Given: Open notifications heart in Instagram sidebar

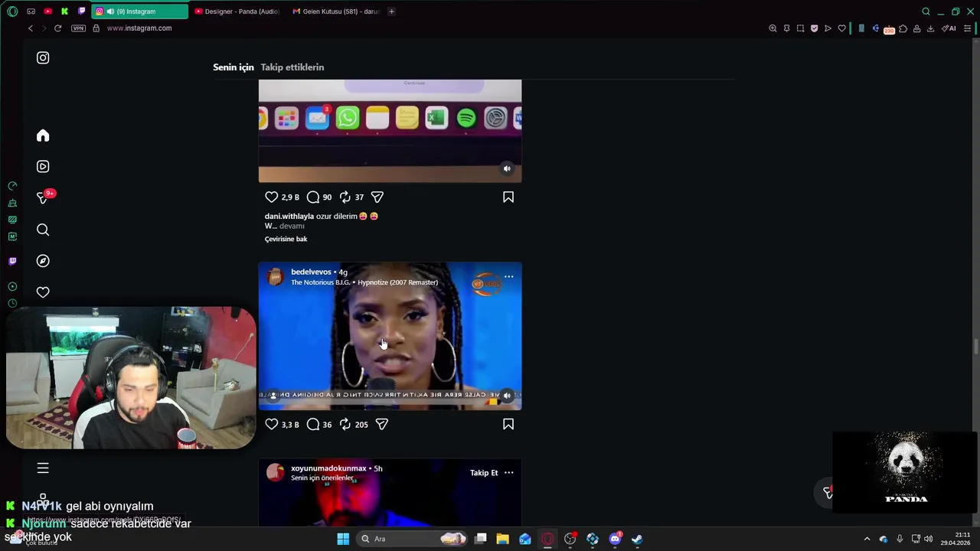Looking at the screenshot, I should [43, 292].
